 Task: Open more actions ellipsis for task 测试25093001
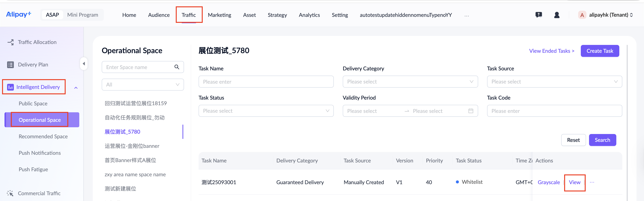coord(592,182)
